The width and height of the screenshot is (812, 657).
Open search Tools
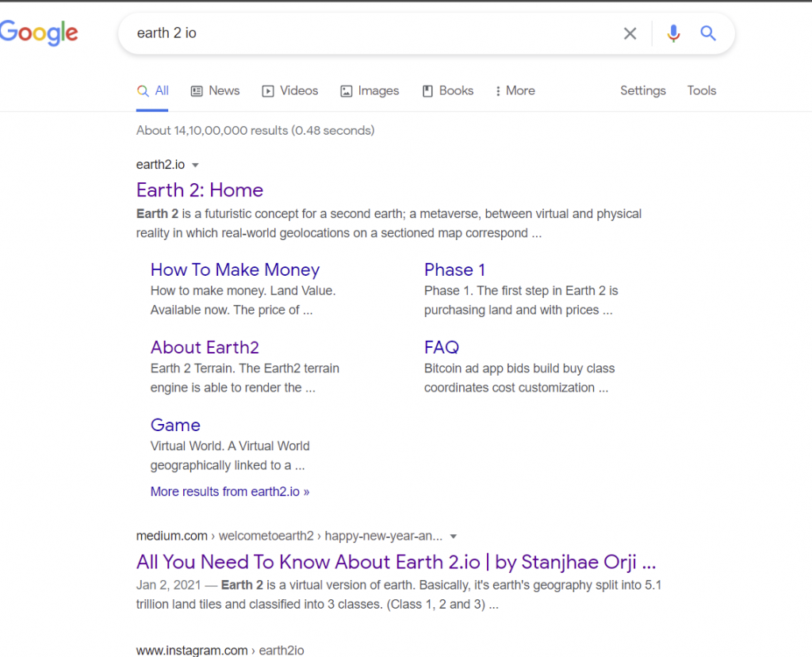pyautogui.click(x=701, y=90)
